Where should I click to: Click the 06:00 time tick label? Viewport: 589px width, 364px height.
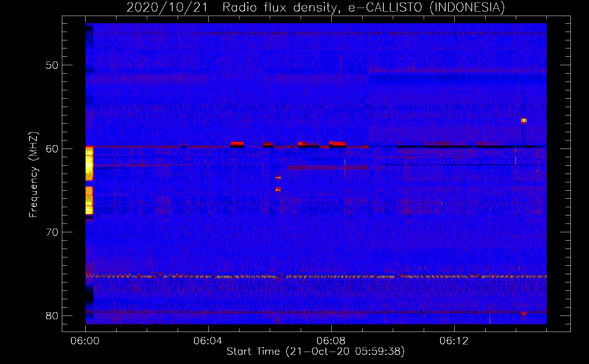pos(85,341)
